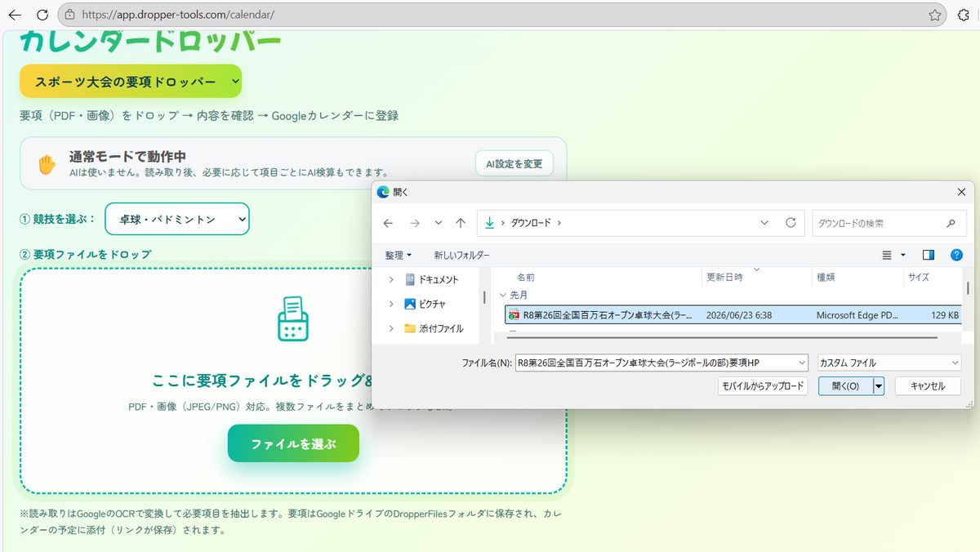Go up one folder level in dialog
Image resolution: width=980 pixels, height=552 pixels.
461,223
